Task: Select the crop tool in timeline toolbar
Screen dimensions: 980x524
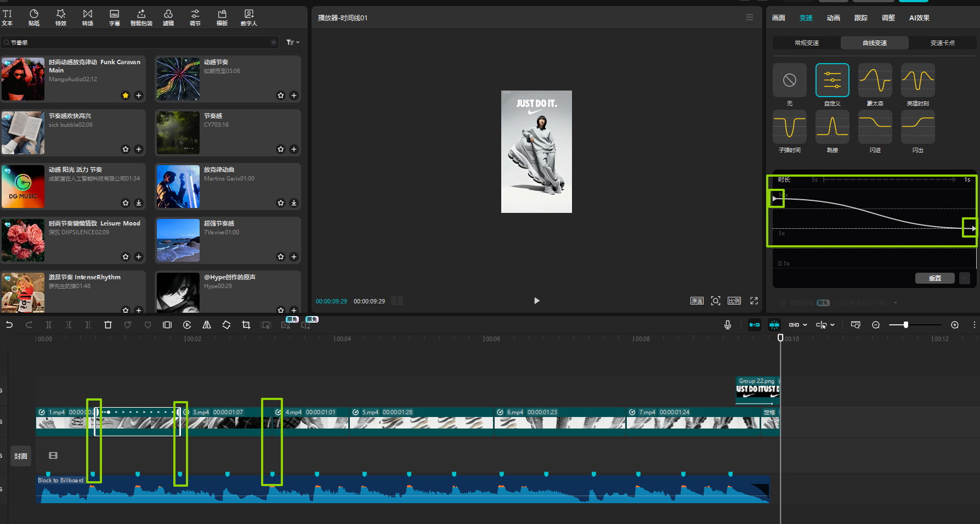Action: tap(246, 325)
